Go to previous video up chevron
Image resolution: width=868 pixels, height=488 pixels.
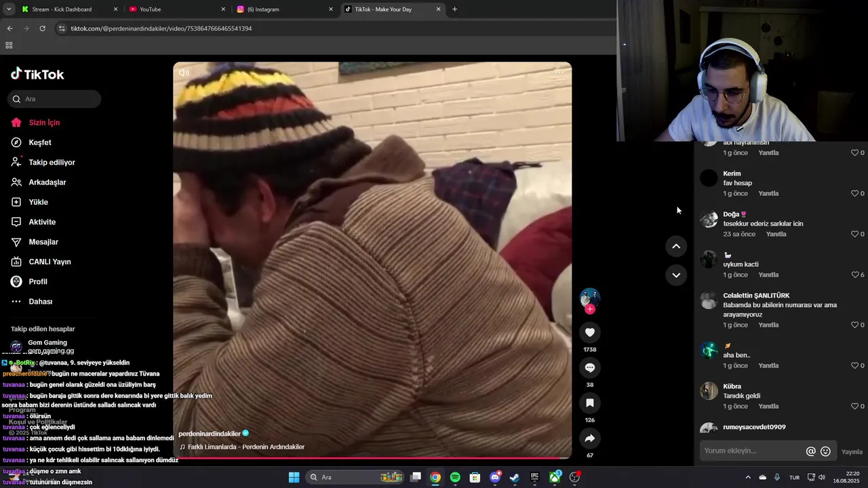[676, 247]
